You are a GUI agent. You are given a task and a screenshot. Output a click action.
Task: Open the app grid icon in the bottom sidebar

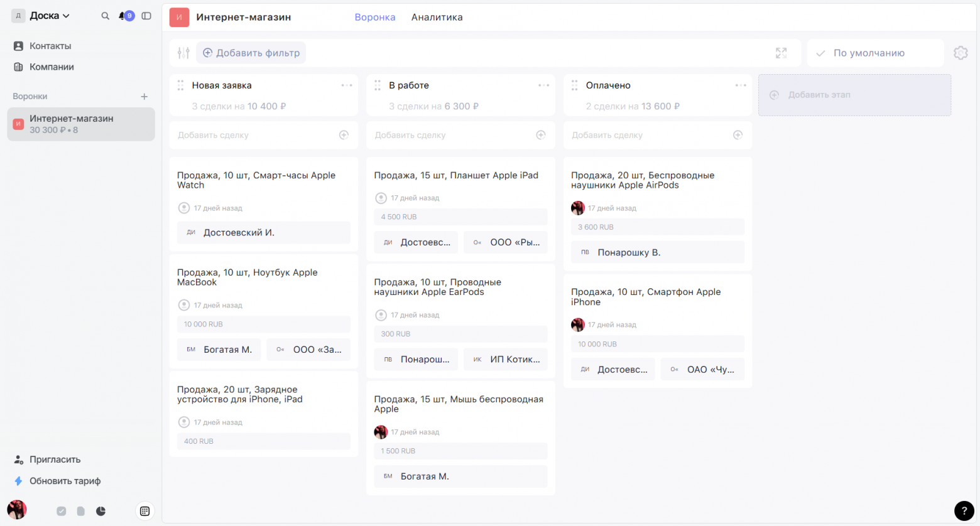144,511
